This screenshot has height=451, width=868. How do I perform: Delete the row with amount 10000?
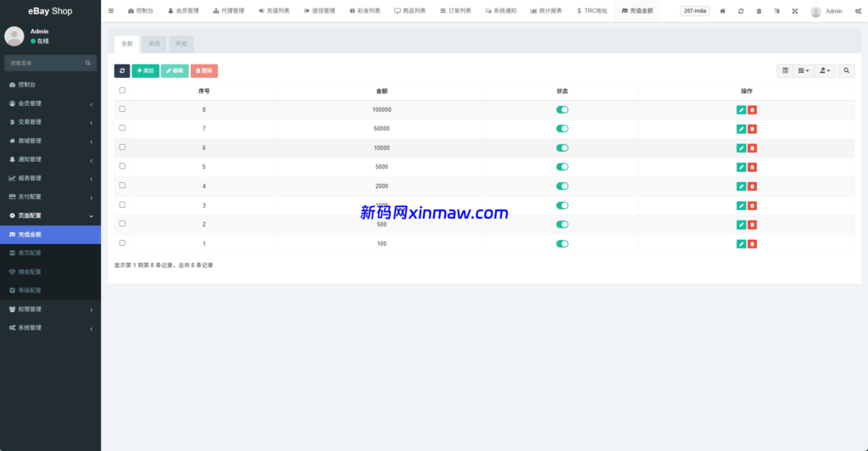753,148
